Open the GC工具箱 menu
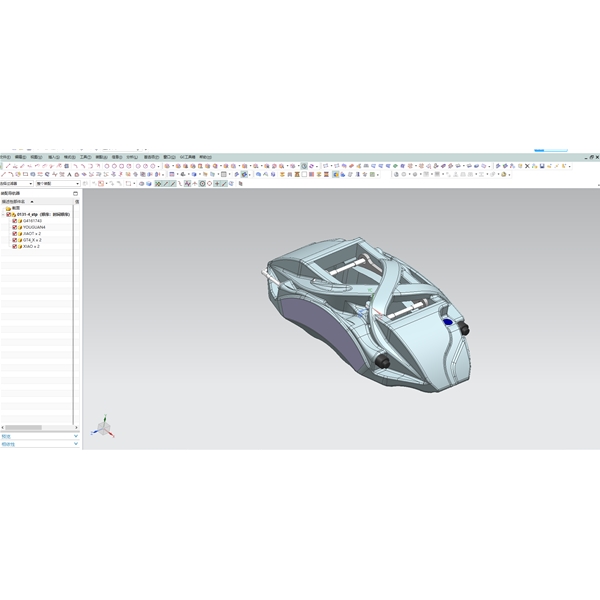This screenshot has width=600, height=600. click(187, 157)
